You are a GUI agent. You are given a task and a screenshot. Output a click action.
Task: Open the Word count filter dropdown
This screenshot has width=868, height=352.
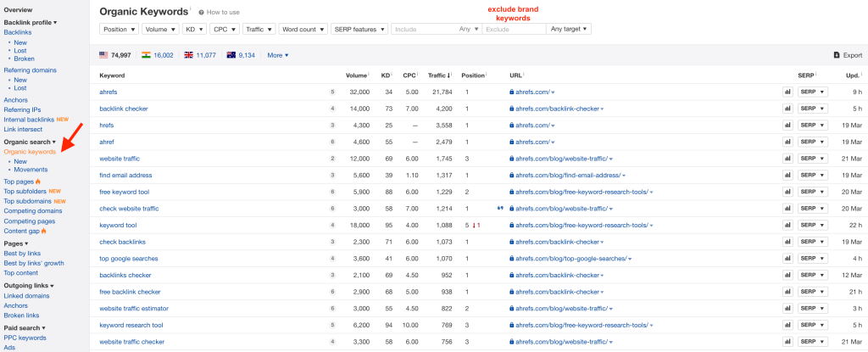point(303,29)
